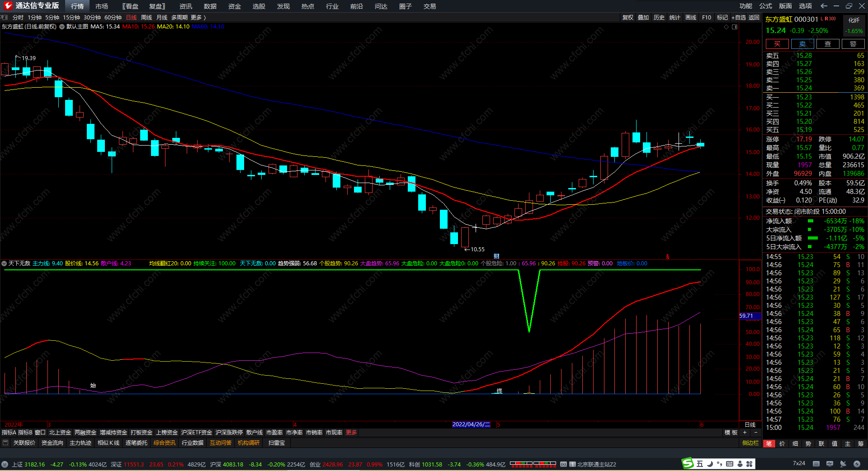Expand 天下无敌 indicator dropdown arrow
The height and width of the screenshot is (471, 868).
click(x=4, y=264)
